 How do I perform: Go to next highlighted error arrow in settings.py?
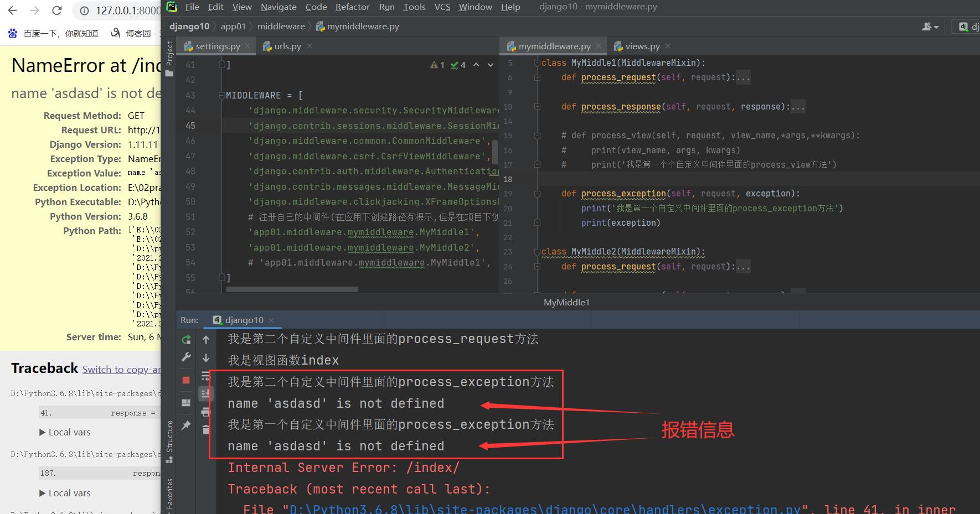pyautogui.click(x=491, y=65)
